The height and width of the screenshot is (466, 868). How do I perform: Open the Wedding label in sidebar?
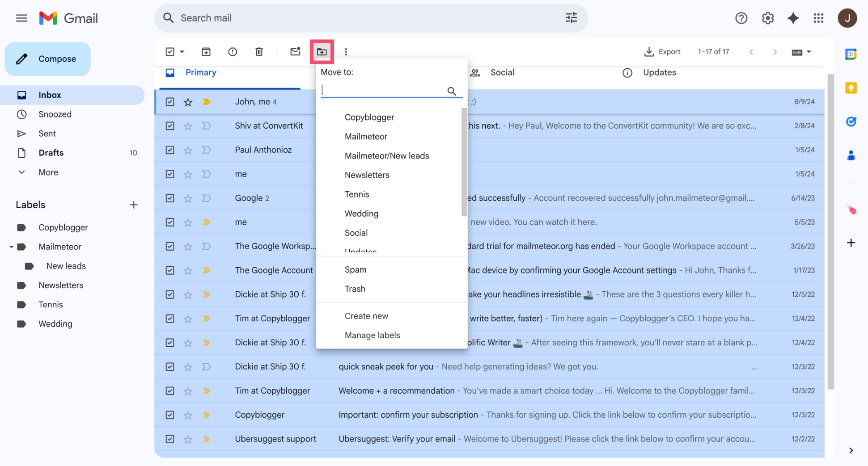(x=55, y=323)
